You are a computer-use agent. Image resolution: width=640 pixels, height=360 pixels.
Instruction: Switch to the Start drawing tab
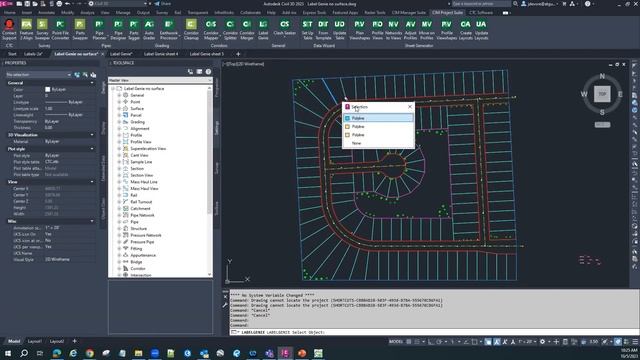12,54
